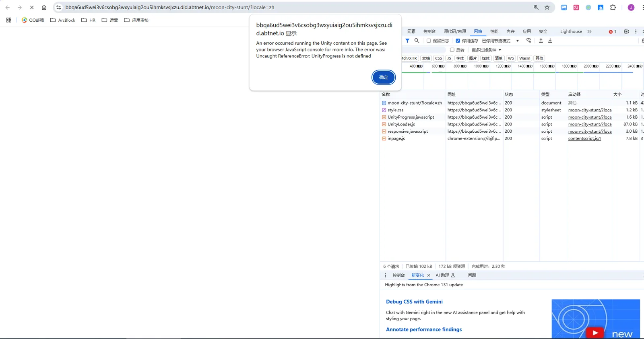Switch to the 控制台 main DevTools tab
Image resolution: width=644 pixels, height=339 pixels.
429,31
